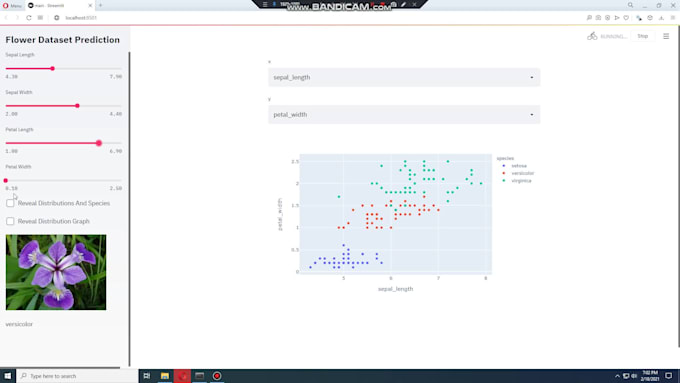The height and width of the screenshot is (383, 680).
Task: Open the downloads icon in toolbar
Action: pos(661,18)
